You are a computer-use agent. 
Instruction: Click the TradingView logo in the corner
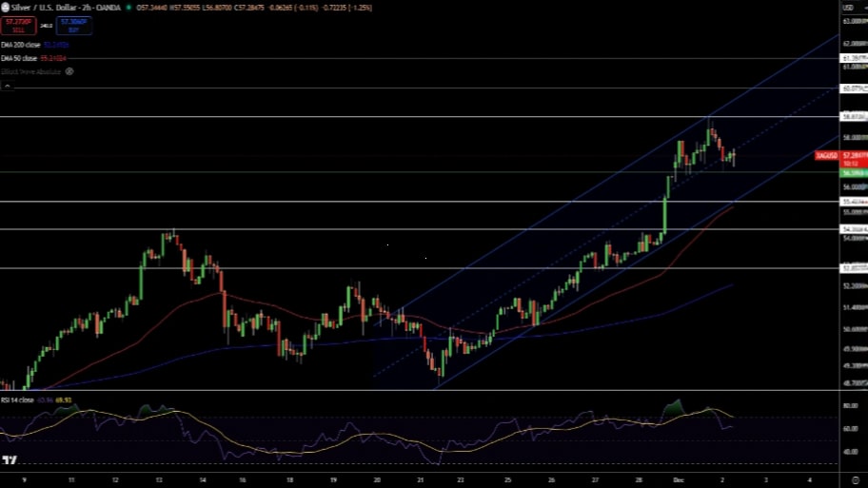[10, 460]
